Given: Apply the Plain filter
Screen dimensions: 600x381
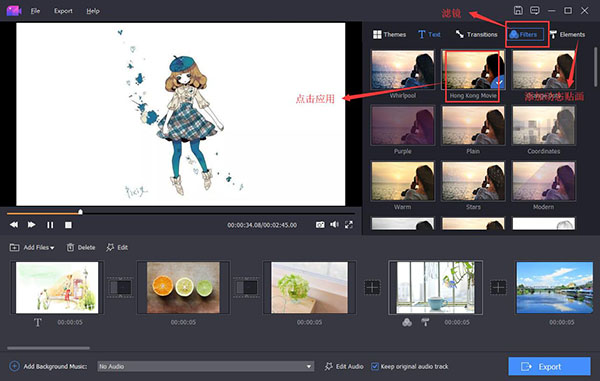Looking at the screenshot, I should (x=473, y=125).
